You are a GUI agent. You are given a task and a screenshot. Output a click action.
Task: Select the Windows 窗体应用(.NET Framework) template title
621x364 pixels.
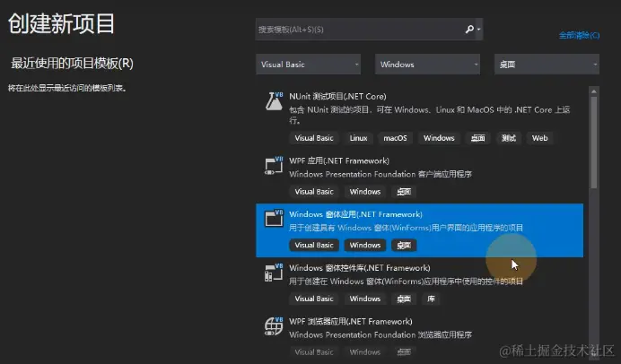tap(355, 214)
